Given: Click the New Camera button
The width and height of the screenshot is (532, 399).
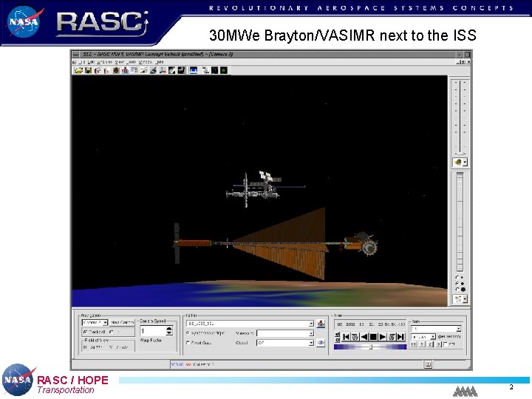Looking at the screenshot, I should [123, 323].
